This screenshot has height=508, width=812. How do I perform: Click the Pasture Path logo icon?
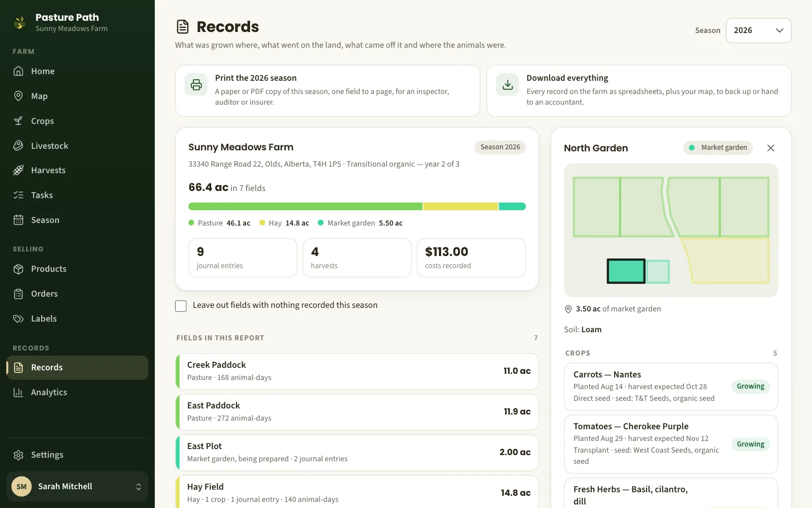[x=20, y=22]
